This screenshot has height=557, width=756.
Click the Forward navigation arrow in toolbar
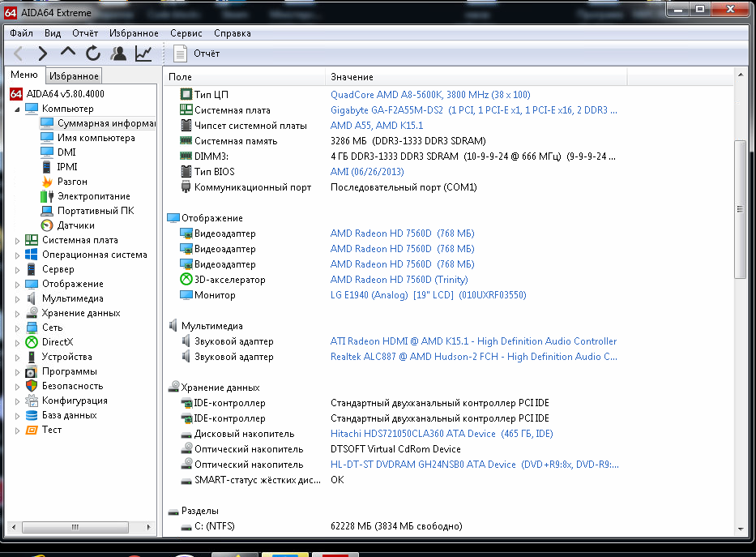click(43, 54)
